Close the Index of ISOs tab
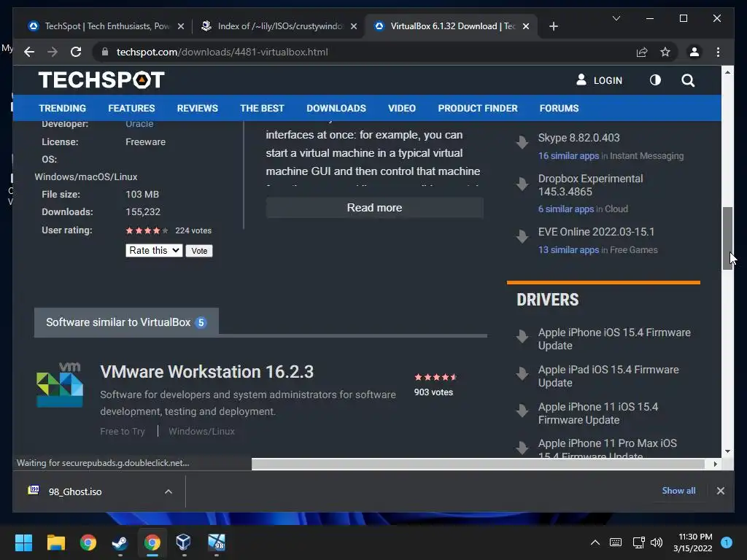This screenshot has width=747, height=560. click(x=354, y=26)
